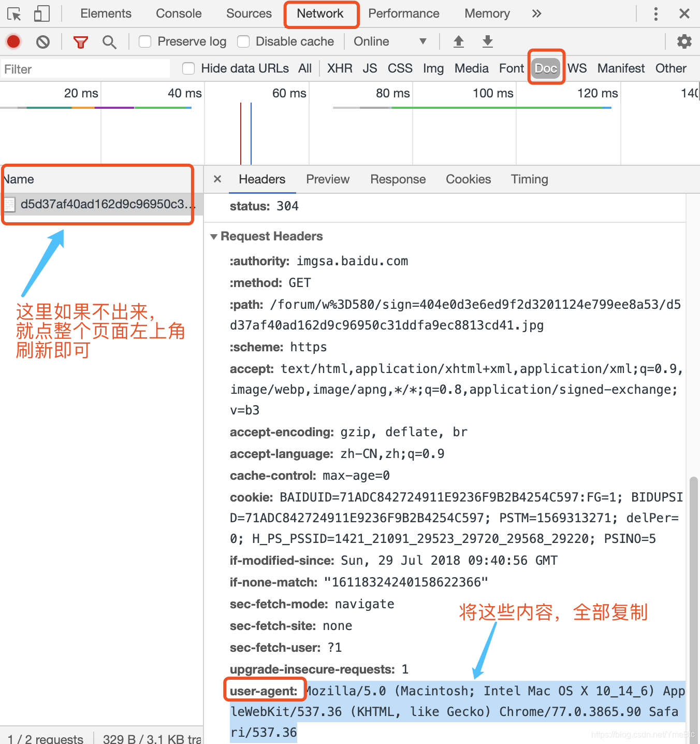
Task: Check the Disable cache option
Action: click(243, 41)
